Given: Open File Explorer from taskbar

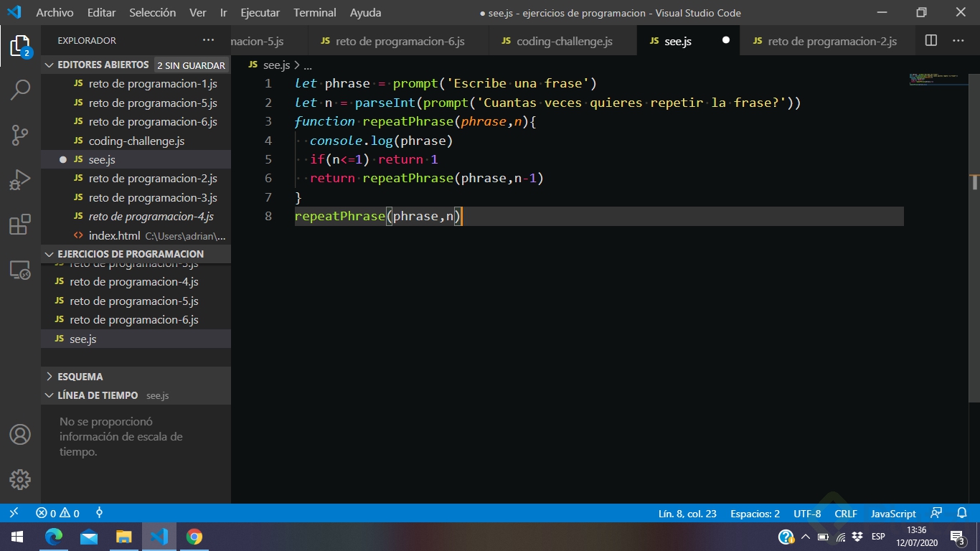Looking at the screenshot, I should pyautogui.click(x=124, y=537).
